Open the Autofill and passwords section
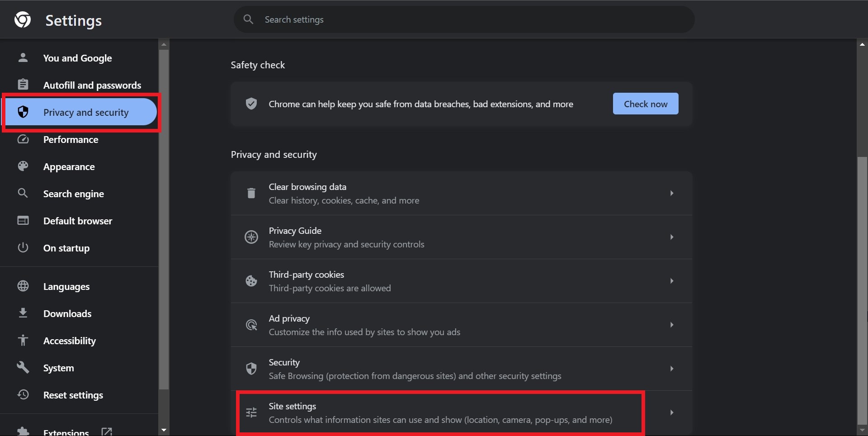The width and height of the screenshot is (868, 436). pyautogui.click(x=92, y=85)
